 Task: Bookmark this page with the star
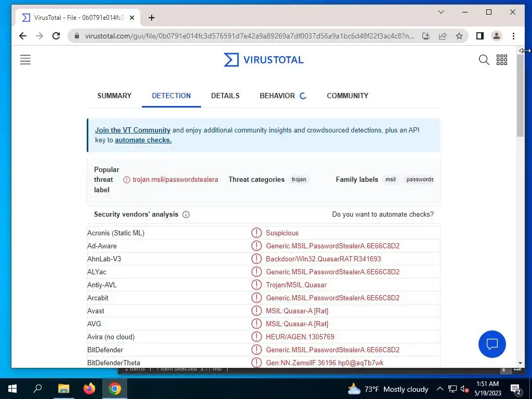pyautogui.click(x=459, y=36)
